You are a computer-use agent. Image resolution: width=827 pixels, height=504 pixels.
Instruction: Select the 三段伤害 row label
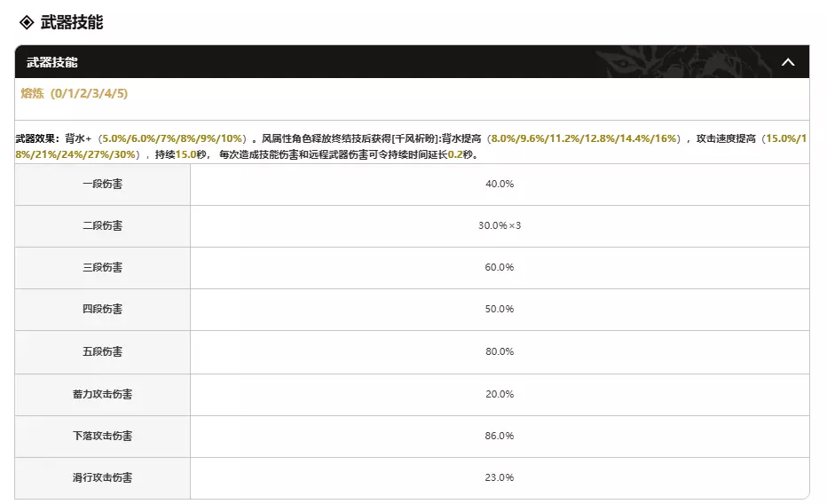coord(102,267)
